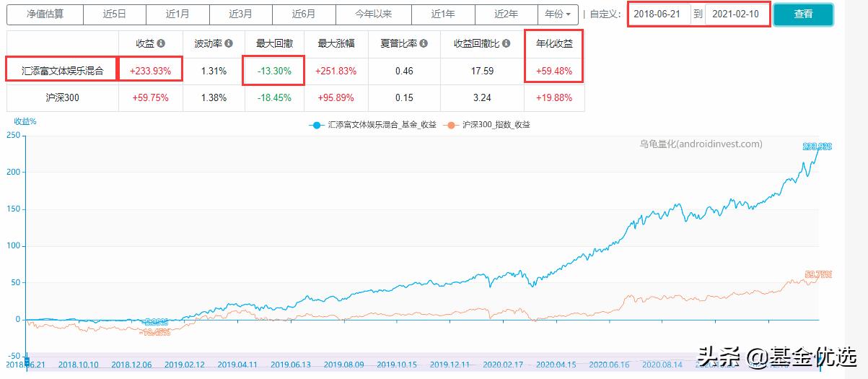Click the return-drawdown ratio 3.24
The image size is (868, 379).
(x=482, y=98)
